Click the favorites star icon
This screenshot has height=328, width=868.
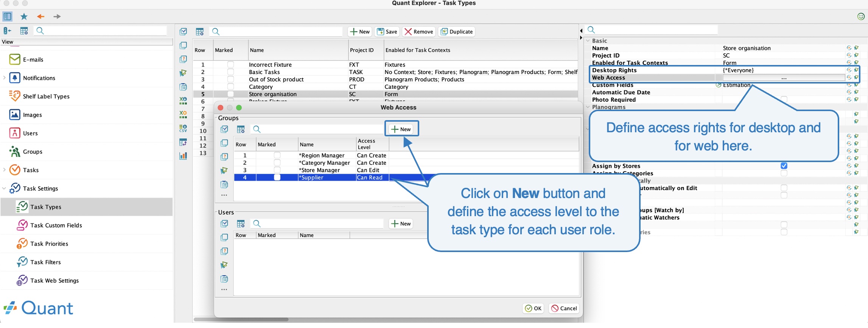point(24,16)
